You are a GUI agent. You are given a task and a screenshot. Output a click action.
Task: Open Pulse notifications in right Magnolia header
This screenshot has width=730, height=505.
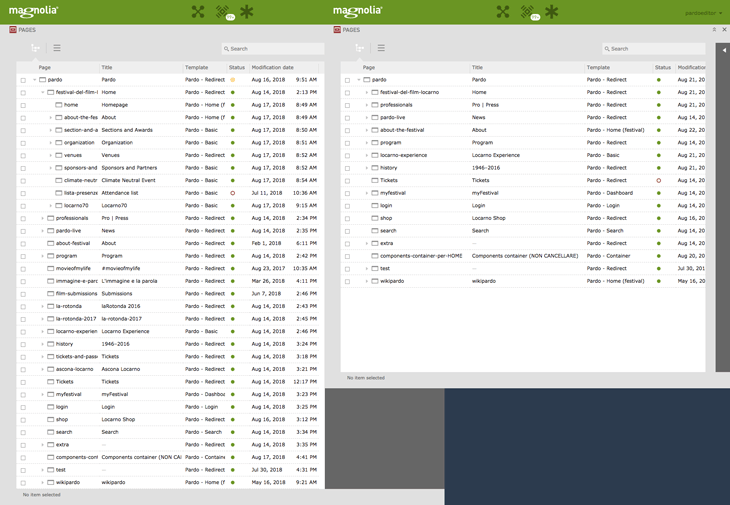click(x=527, y=12)
